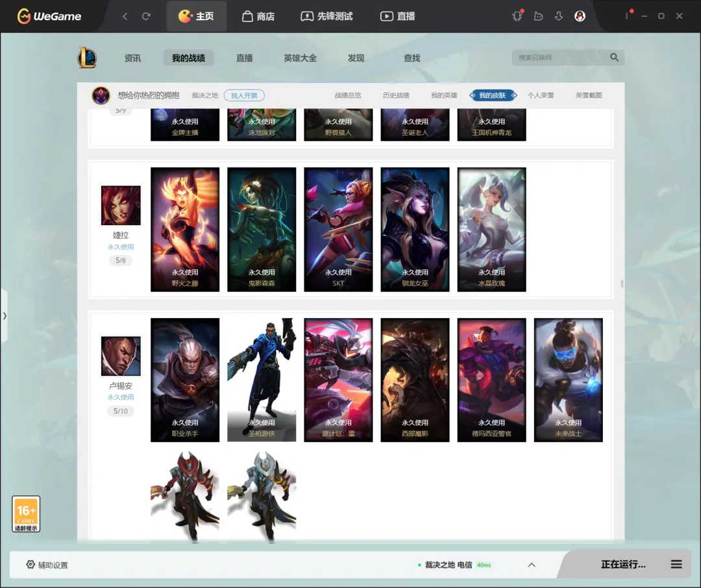Open the 王国机神青龙 skin card
701x588 pixels.
(492, 125)
